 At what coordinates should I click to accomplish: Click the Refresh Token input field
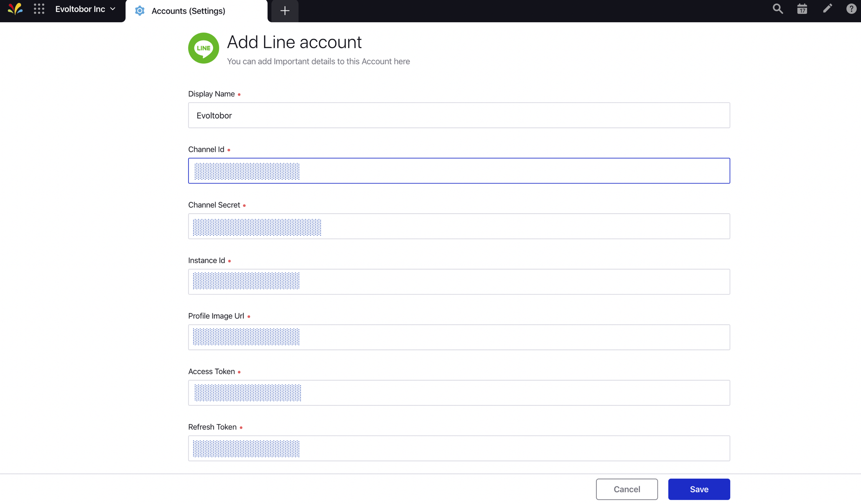point(459,448)
